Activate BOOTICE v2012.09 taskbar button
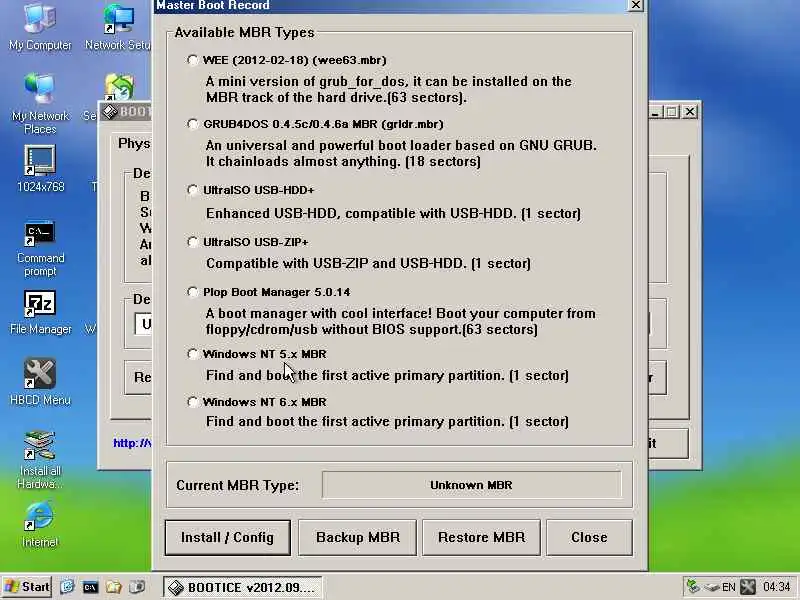This screenshot has width=800, height=600. point(243,587)
